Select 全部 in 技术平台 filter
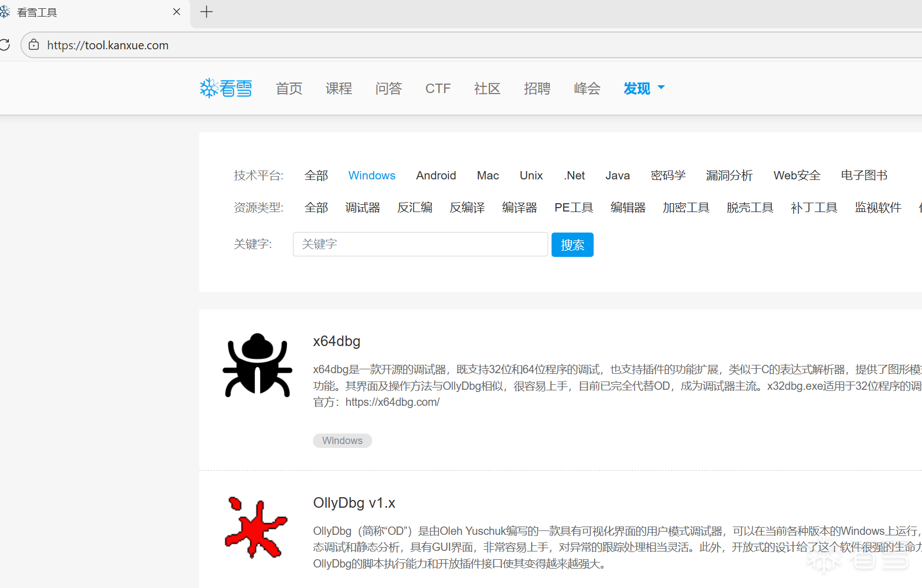This screenshot has width=922, height=588. [x=316, y=176]
